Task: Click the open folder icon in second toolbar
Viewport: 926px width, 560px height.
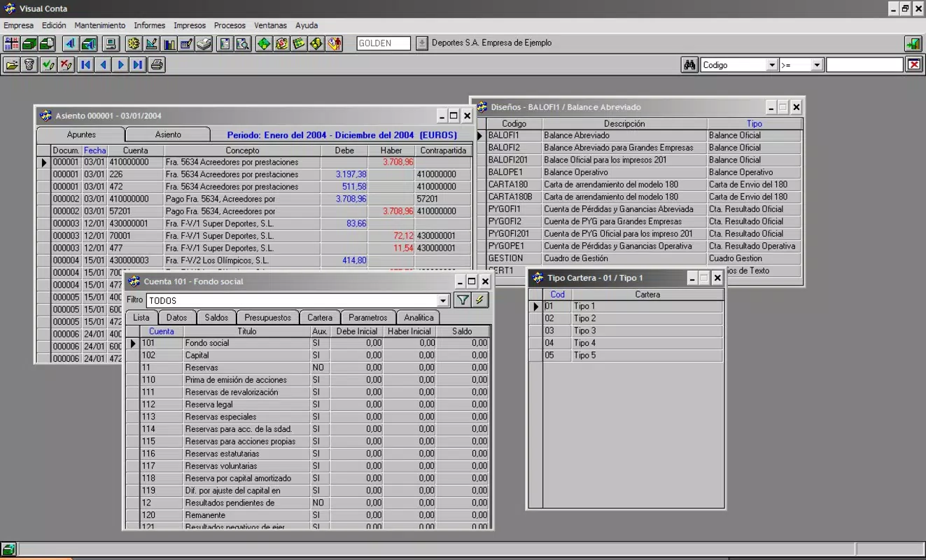Action: [11, 65]
